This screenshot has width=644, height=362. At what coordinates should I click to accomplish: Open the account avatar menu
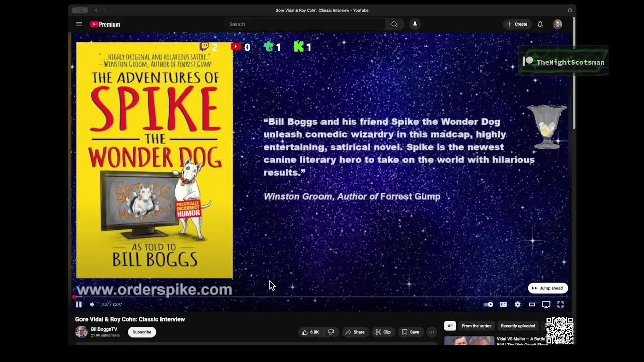[x=557, y=24]
